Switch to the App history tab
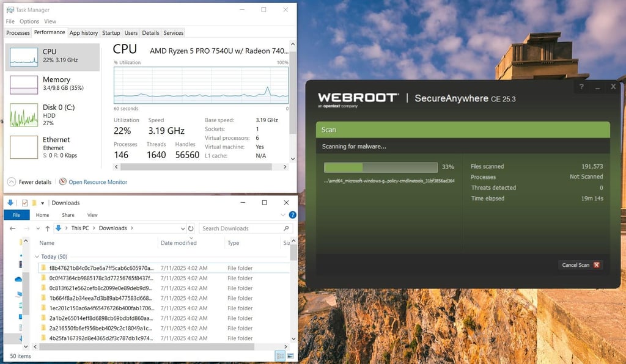 [83, 33]
